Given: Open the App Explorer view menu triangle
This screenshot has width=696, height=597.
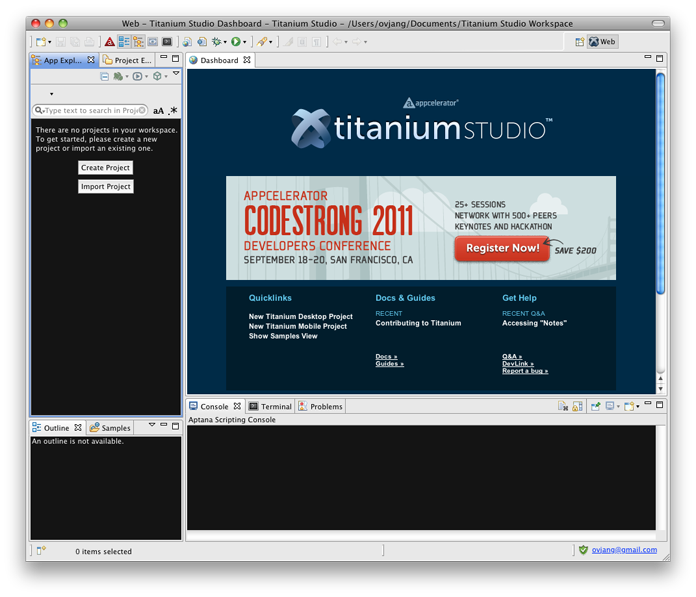Looking at the screenshot, I should (x=176, y=73).
